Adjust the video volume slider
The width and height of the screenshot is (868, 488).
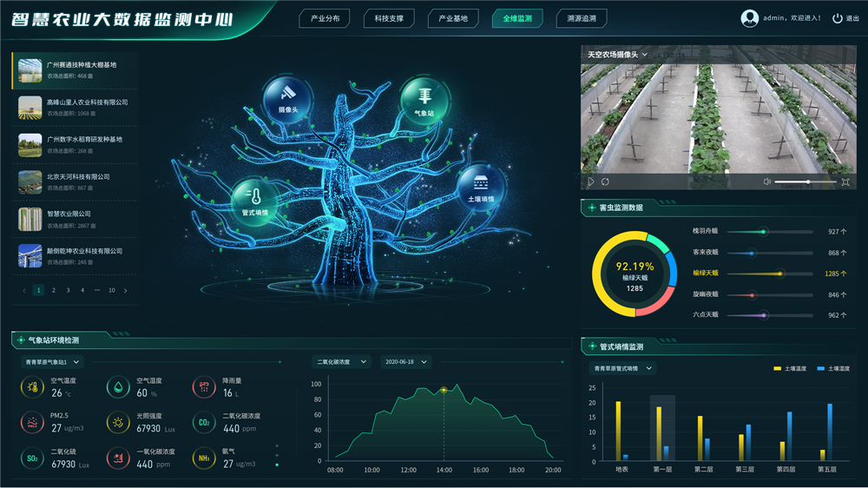[807, 181]
